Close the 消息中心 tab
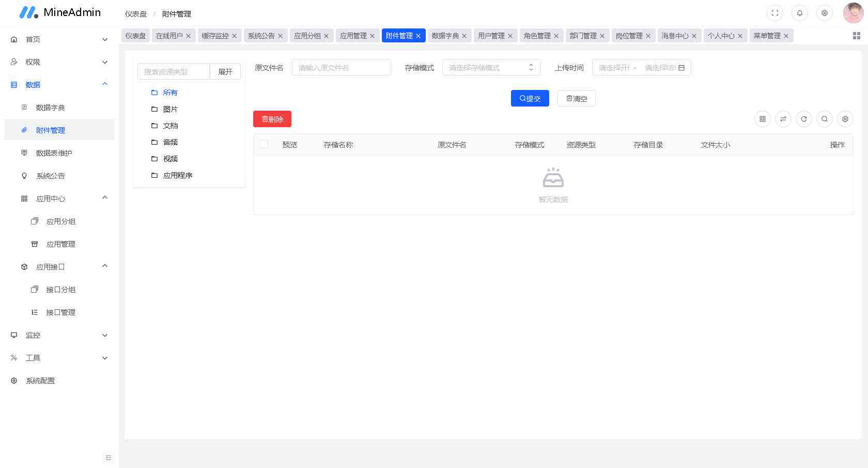Screen dimensions: 868x468 [x=694, y=36]
